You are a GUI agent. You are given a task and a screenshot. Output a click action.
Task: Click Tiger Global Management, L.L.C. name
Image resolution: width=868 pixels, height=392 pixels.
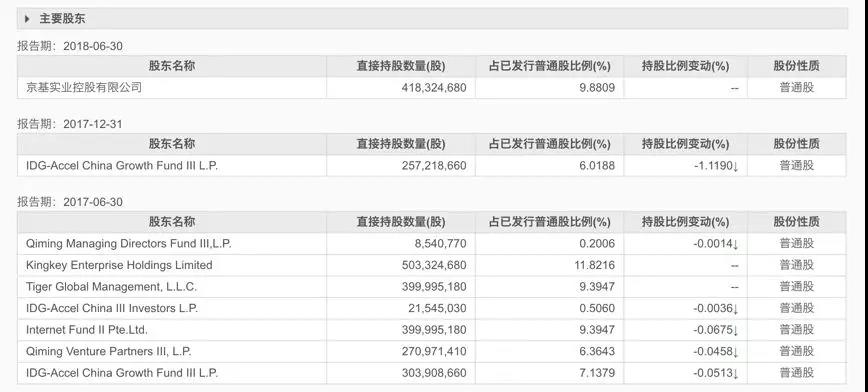click(x=111, y=287)
